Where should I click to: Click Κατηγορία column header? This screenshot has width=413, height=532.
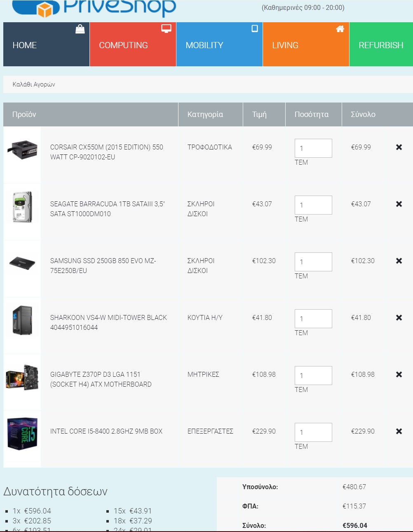(x=205, y=114)
